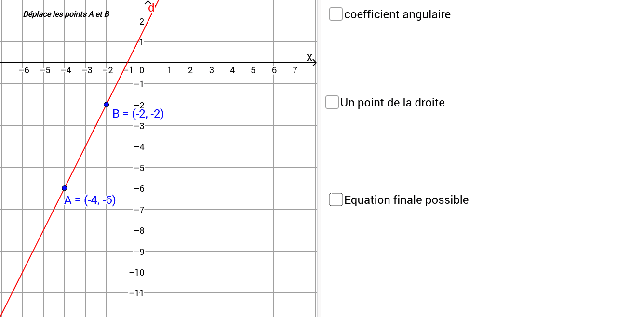Click the label d at top

point(152,8)
